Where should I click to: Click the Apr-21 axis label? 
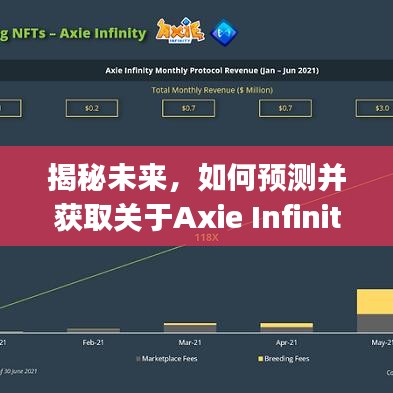287,342
